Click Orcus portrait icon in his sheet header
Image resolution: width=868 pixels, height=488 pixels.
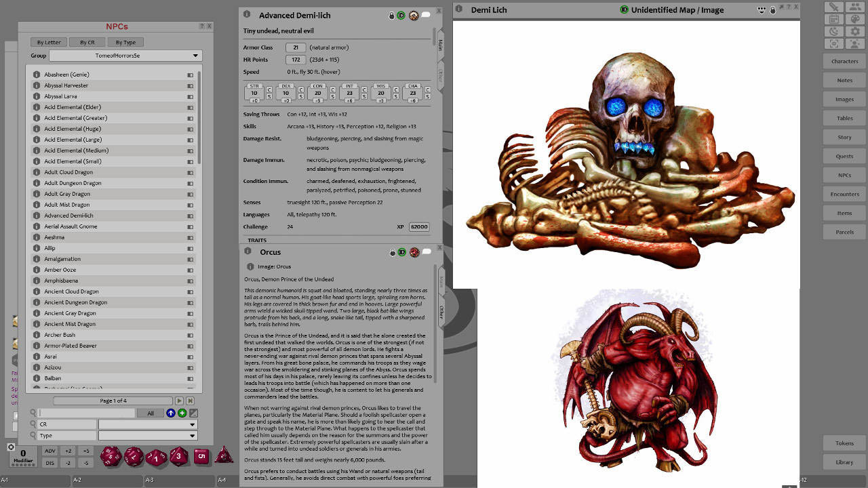point(414,251)
